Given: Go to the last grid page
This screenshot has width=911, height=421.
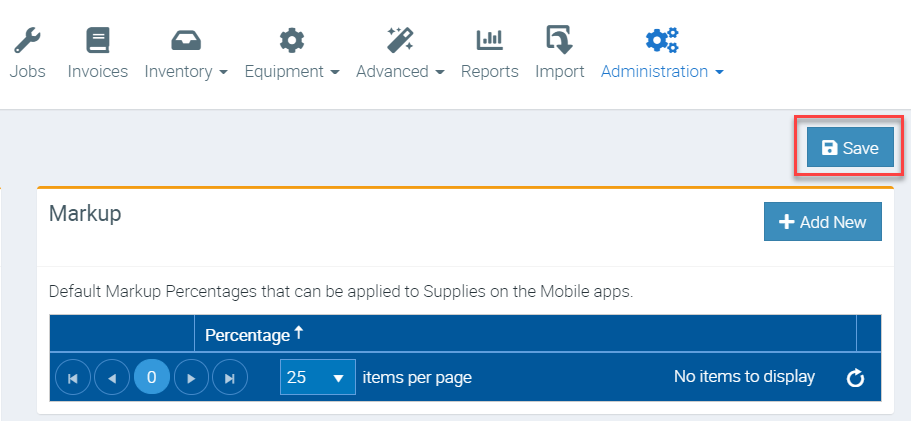Looking at the screenshot, I should pos(230,378).
